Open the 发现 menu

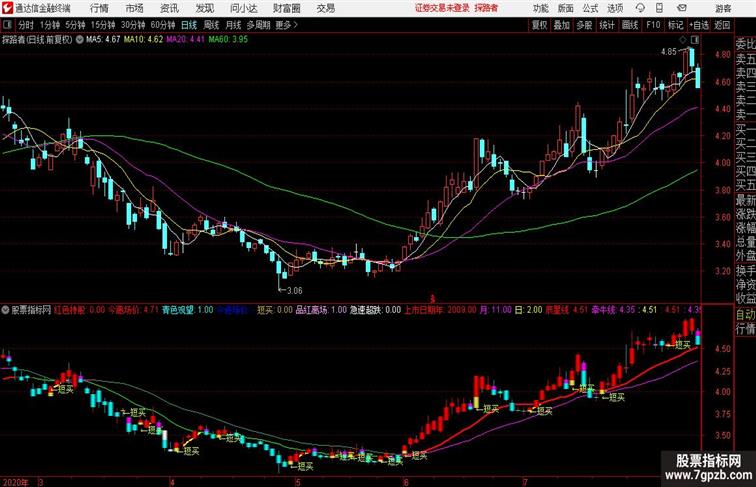tap(204, 8)
